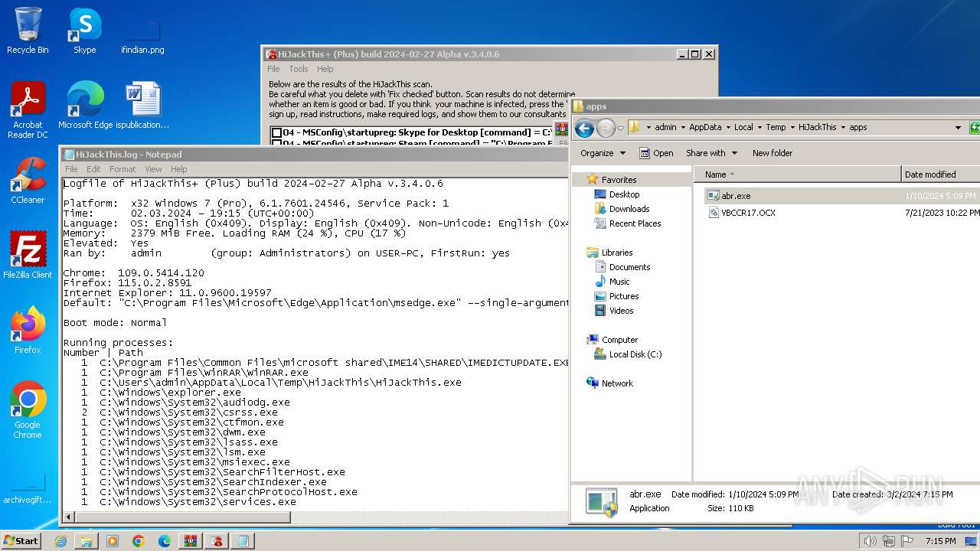Select the archivegift desktop file

pyautogui.click(x=28, y=488)
